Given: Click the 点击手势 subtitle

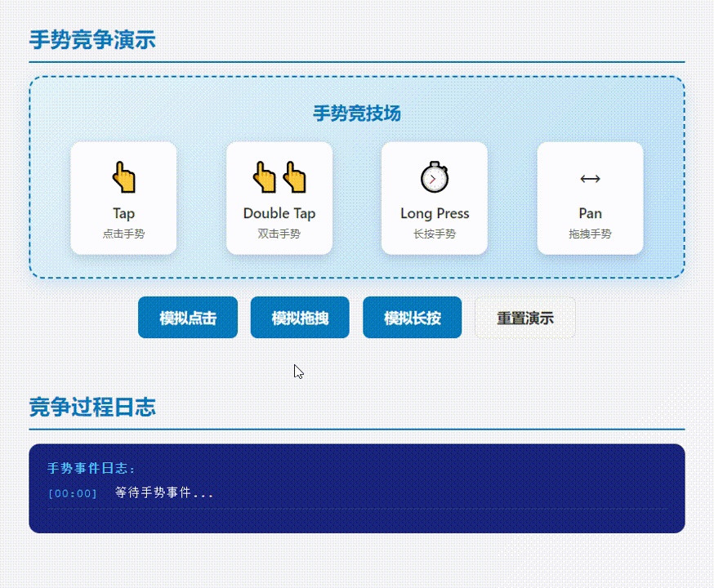Looking at the screenshot, I should 123,234.
